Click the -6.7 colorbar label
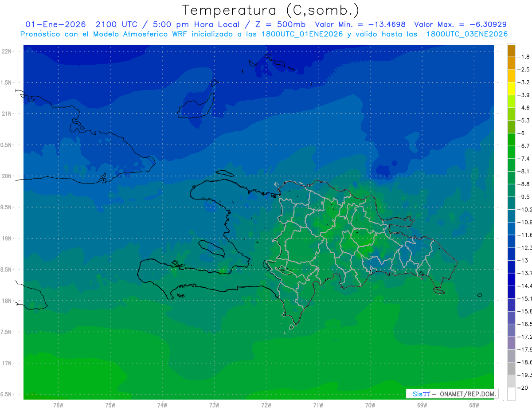 point(524,146)
